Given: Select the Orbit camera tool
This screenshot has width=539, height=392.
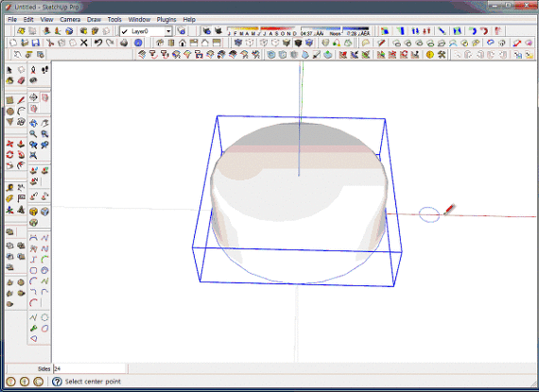Looking at the screenshot, I should [33, 123].
